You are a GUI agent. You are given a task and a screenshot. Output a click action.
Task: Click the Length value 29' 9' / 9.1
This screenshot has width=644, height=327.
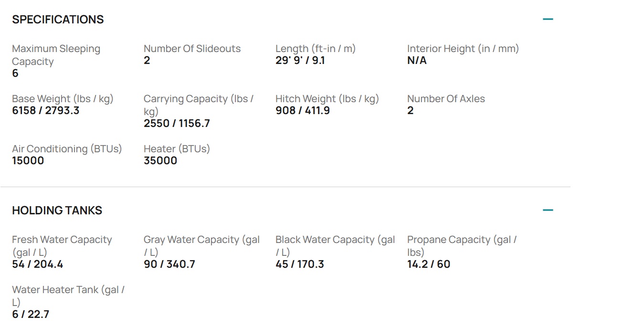point(300,61)
